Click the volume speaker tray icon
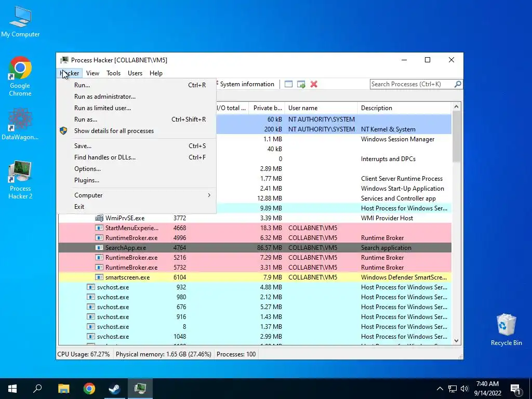Viewport: 532px width, 399px height. click(x=464, y=389)
